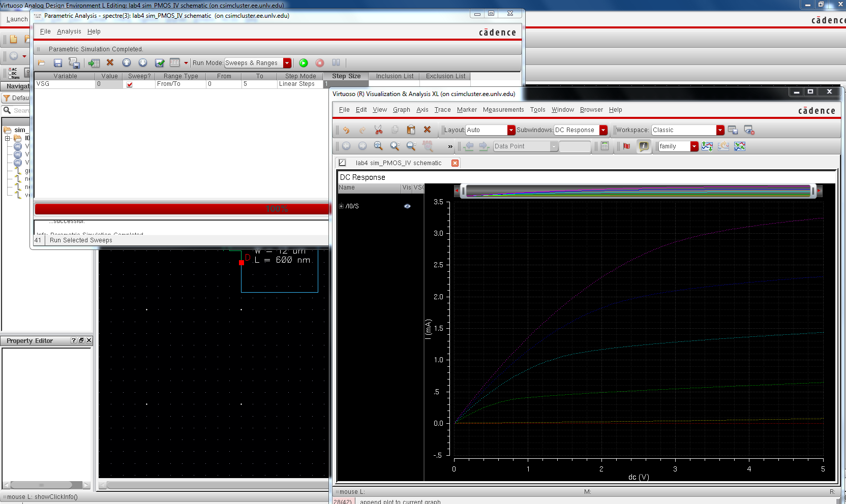The image size is (846, 504).
Task: Click Exclusion List column header
Action: pyautogui.click(x=445, y=76)
